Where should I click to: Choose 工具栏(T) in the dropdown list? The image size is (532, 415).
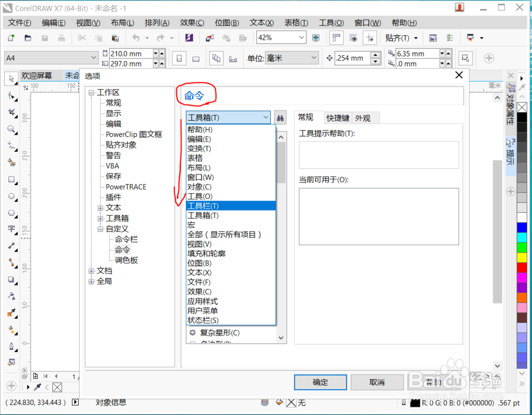(x=231, y=206)
